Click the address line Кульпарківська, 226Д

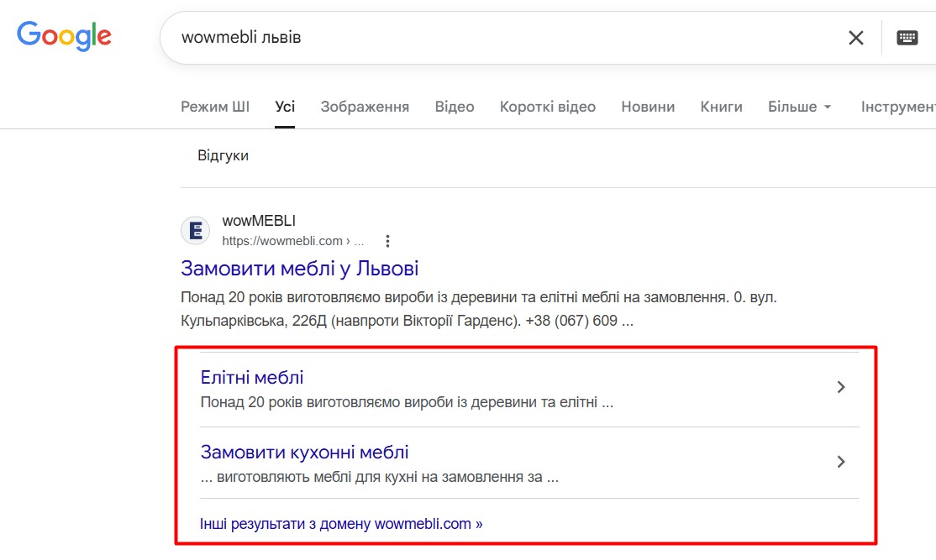coord(408,321)
